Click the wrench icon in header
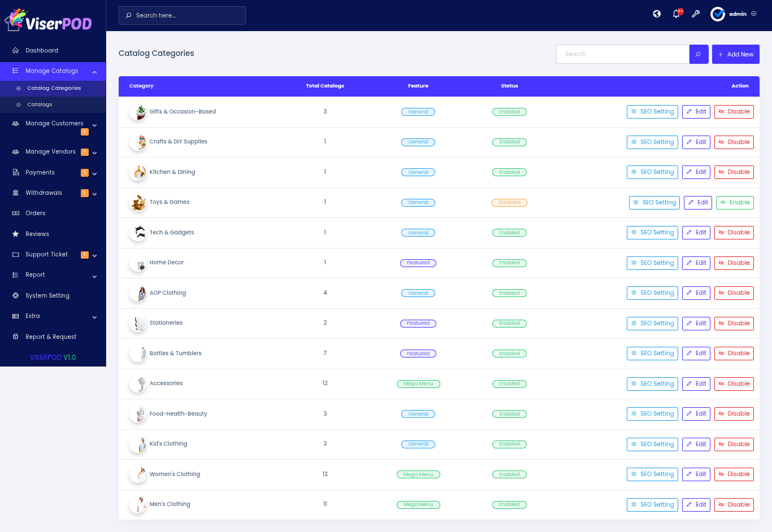 point(696,14)
